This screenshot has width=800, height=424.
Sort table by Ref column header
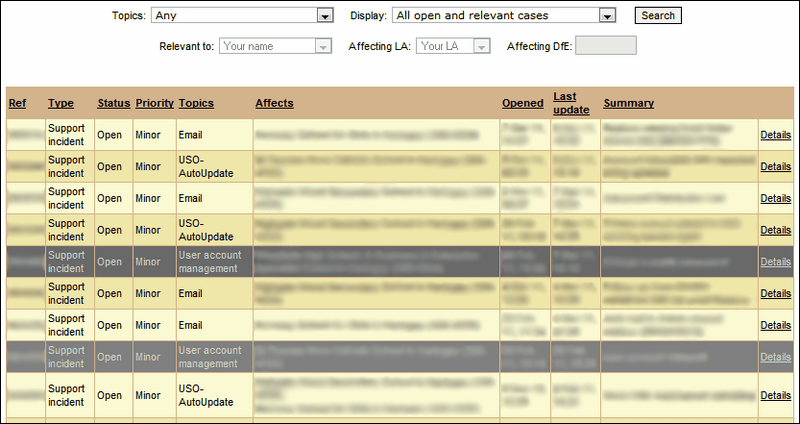pos(17,103)
